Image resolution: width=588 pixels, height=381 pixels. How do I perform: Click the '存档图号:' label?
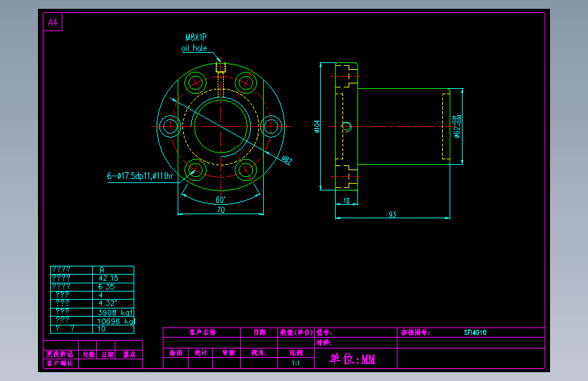[416, 332]
